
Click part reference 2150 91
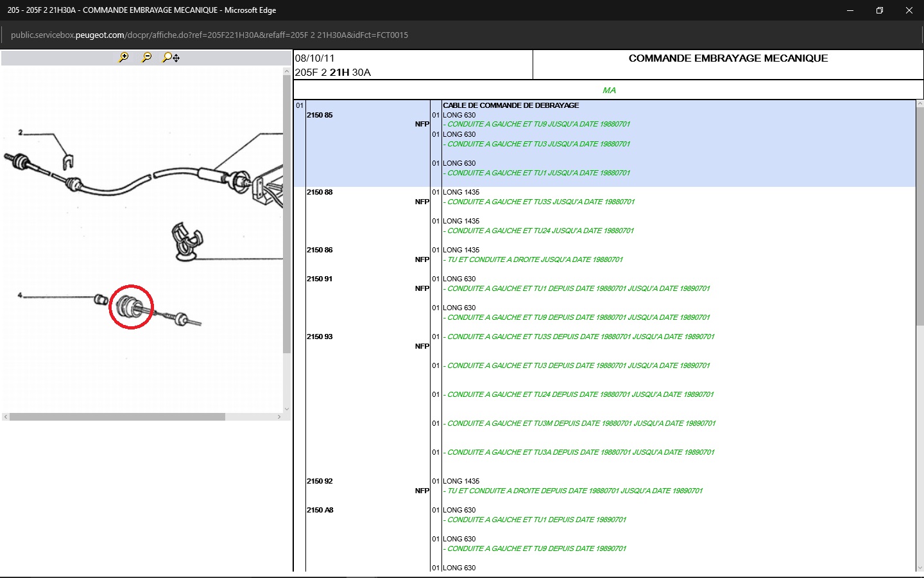320,279
